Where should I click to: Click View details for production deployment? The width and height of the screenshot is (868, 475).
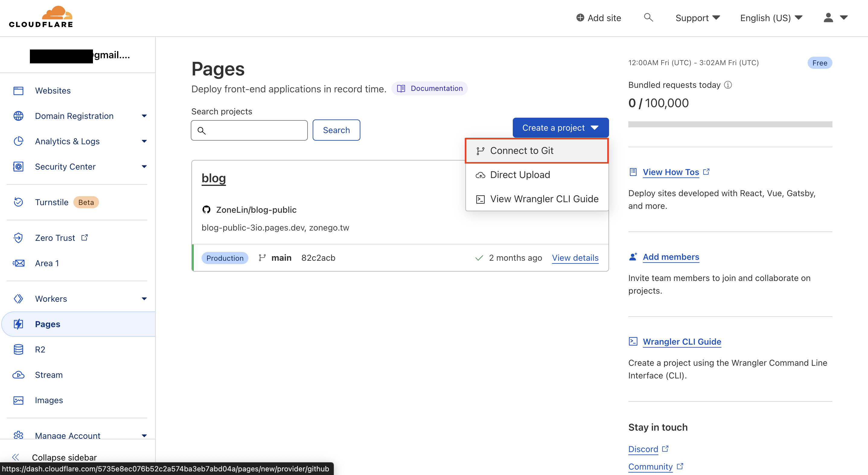pos(575,258)
